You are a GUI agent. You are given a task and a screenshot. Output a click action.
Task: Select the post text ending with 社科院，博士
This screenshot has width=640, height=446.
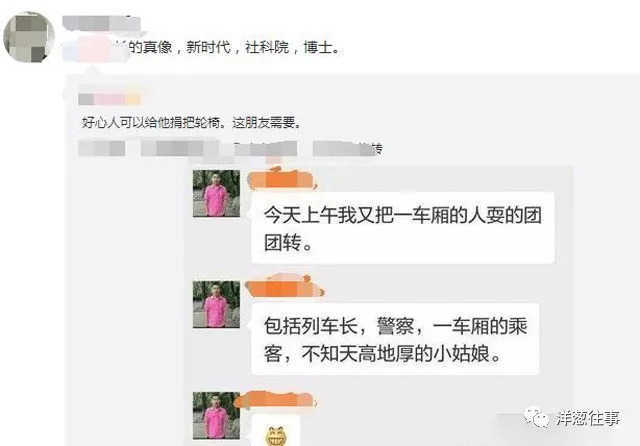tap(201, 48)
